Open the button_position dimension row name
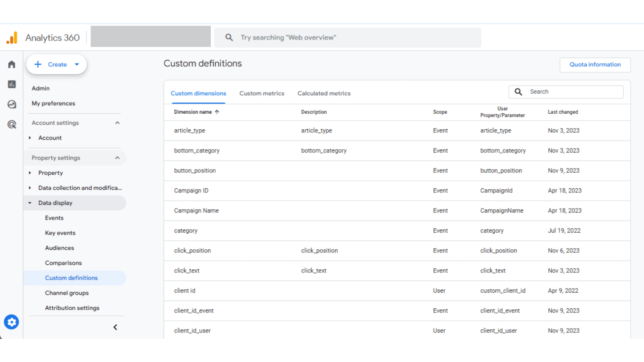 [x=195, y=171]
